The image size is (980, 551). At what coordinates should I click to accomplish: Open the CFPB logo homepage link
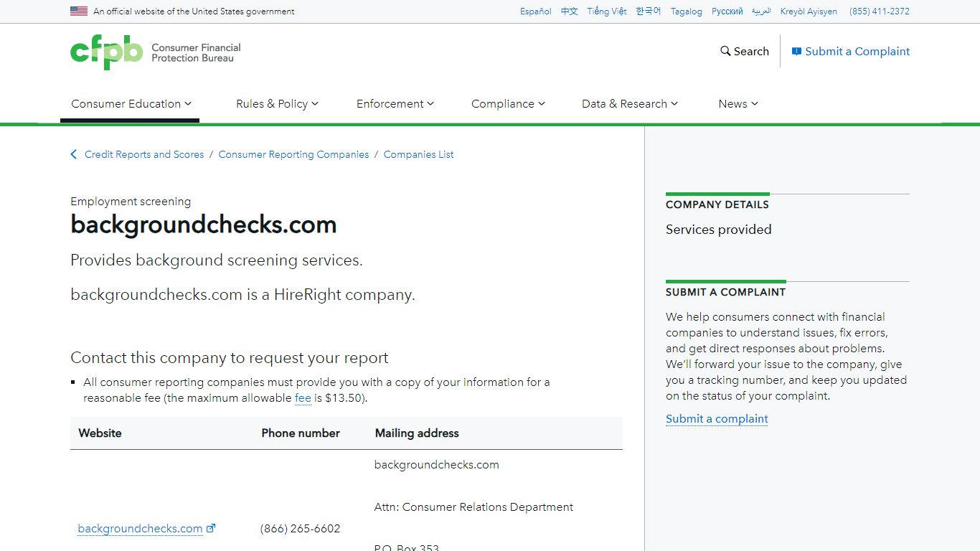(x=156, y=52)
